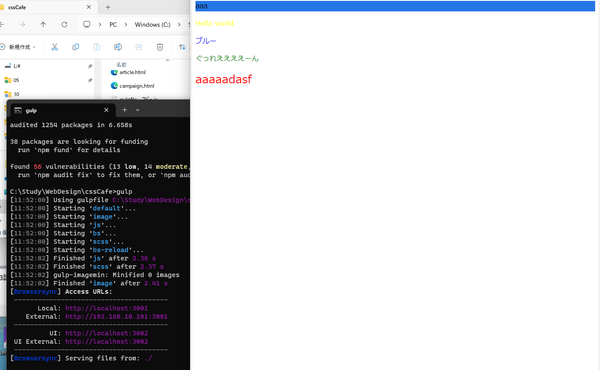Click the Copy icon in Explorer toolbar
Viewport: 600px width, 370px height.
click(x=75, y=47)
